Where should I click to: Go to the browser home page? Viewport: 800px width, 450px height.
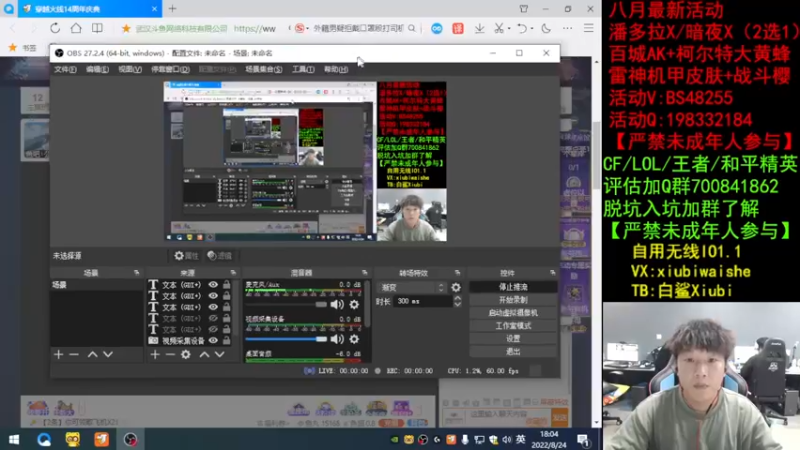[x=76, y=28]
